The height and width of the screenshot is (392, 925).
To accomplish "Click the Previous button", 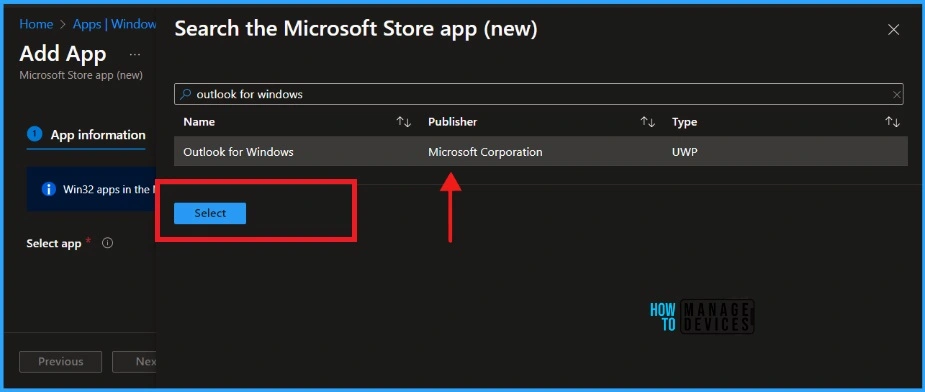I will pos(61,361).
